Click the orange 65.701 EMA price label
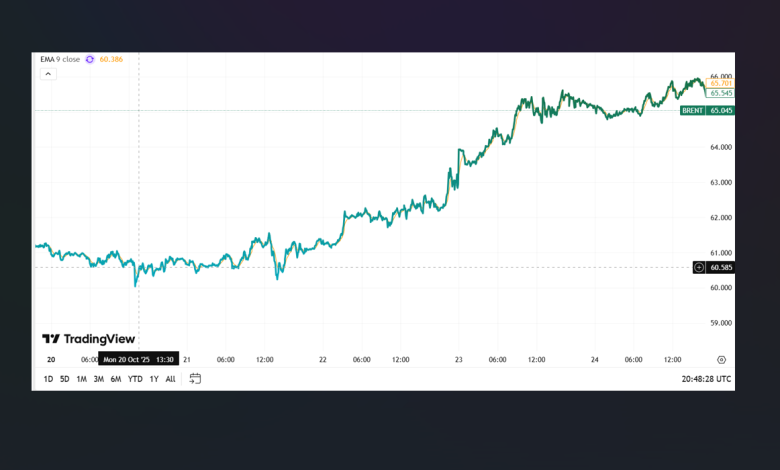 click(x=720, y=83)
